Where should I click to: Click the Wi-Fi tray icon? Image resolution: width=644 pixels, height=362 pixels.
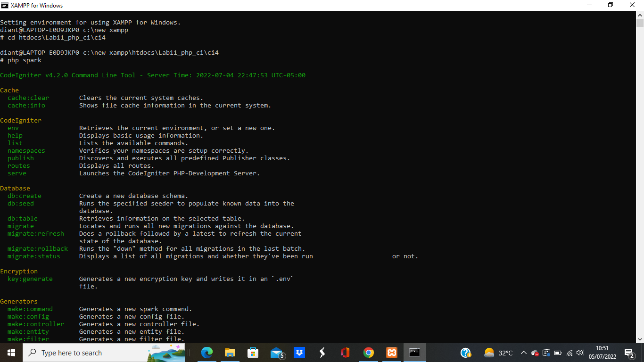click(570, 353)
